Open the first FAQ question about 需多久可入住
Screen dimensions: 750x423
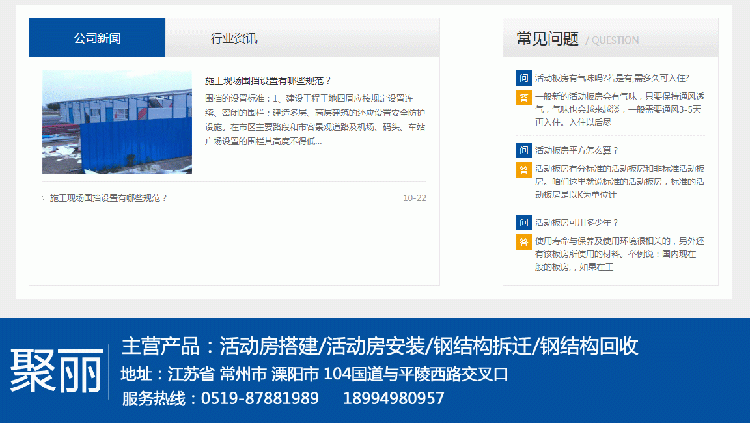point(612,78)
